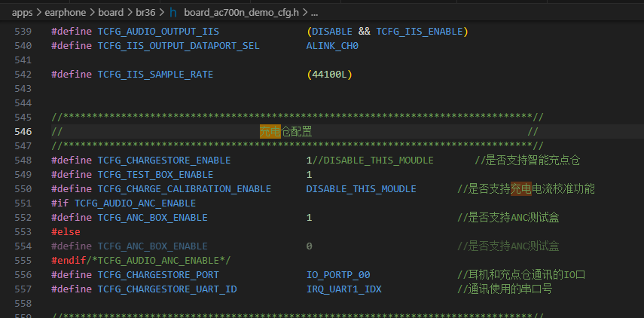
Task: Open the earphone breadcrumb segment
Action: pos(66,13)
